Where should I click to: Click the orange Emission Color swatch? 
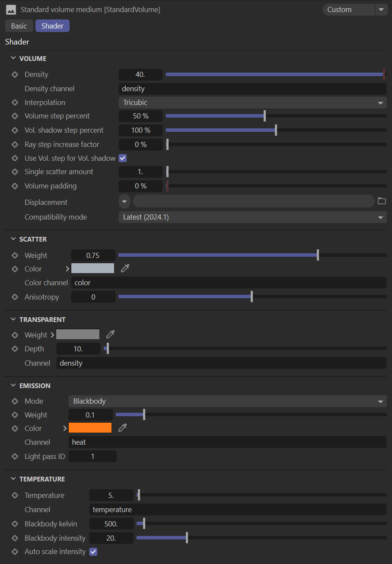pos(90,428)
